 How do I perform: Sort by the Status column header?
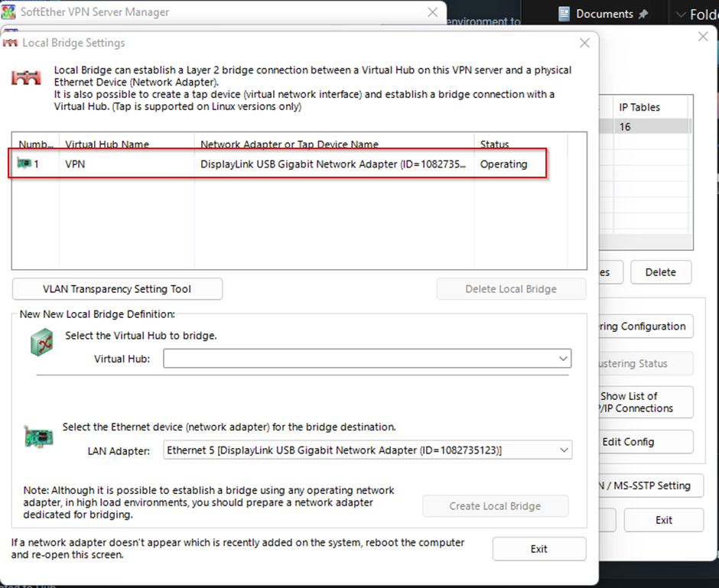tap(521, 144)
